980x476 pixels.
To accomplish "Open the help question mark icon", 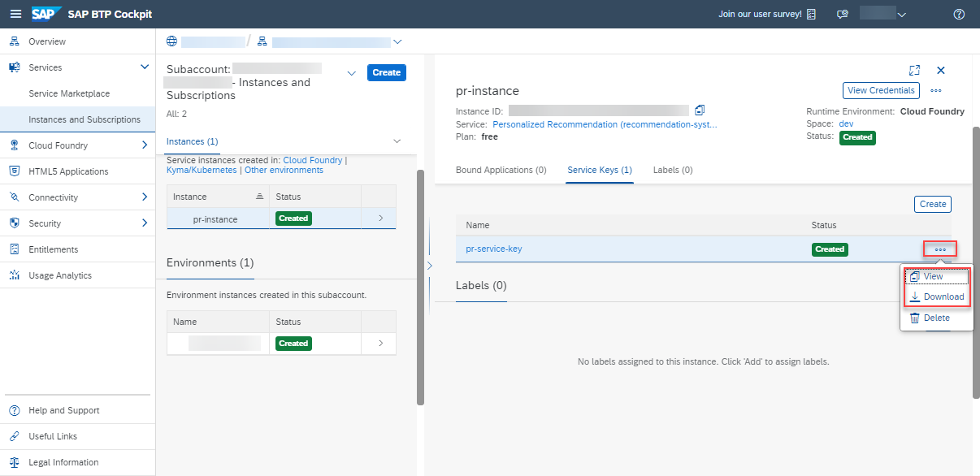I will [959, 14].
